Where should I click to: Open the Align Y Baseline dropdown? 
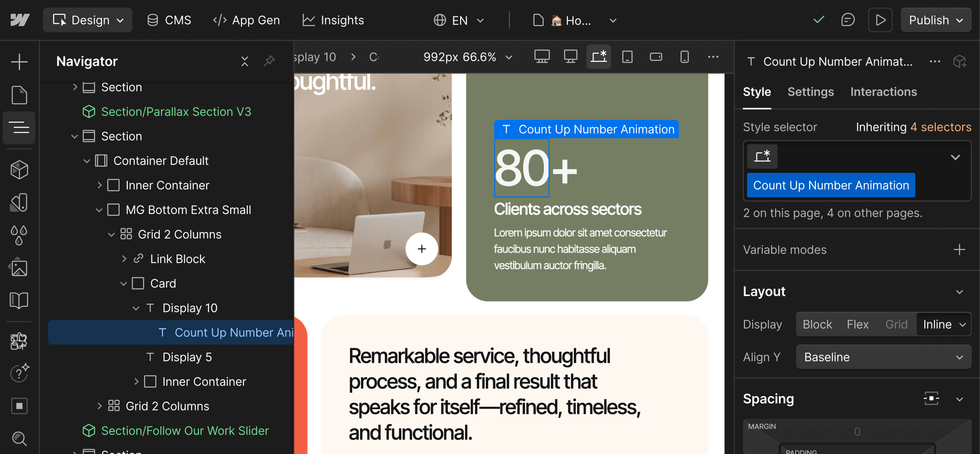click(884, 357)
